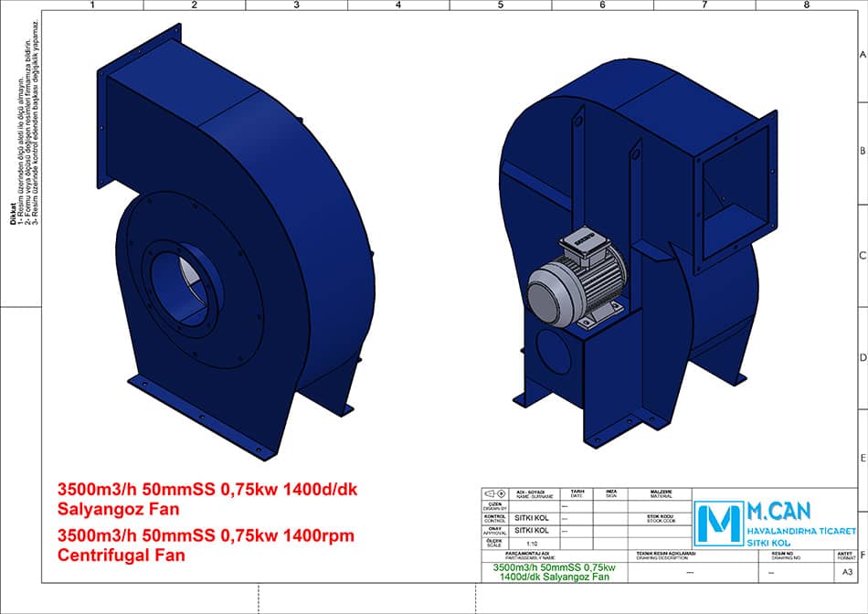Click column number 4 in top border
The width and height of the screenshot is (868, 614).
click(x=398, y=5)
